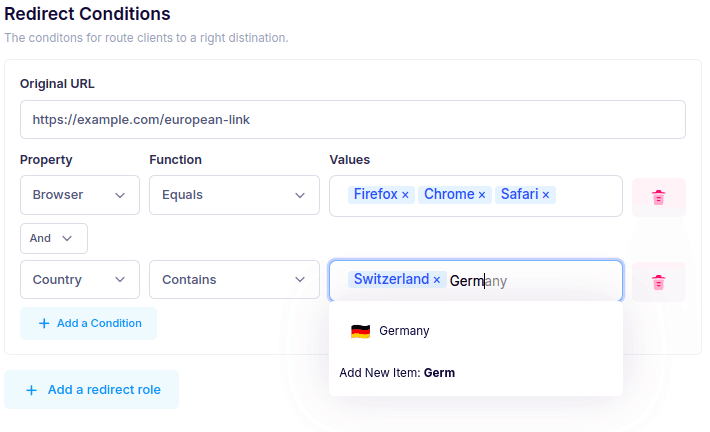The image size is (710, 432).
Task: Select Germany from the suggestions list
Action: coord(404,331)
